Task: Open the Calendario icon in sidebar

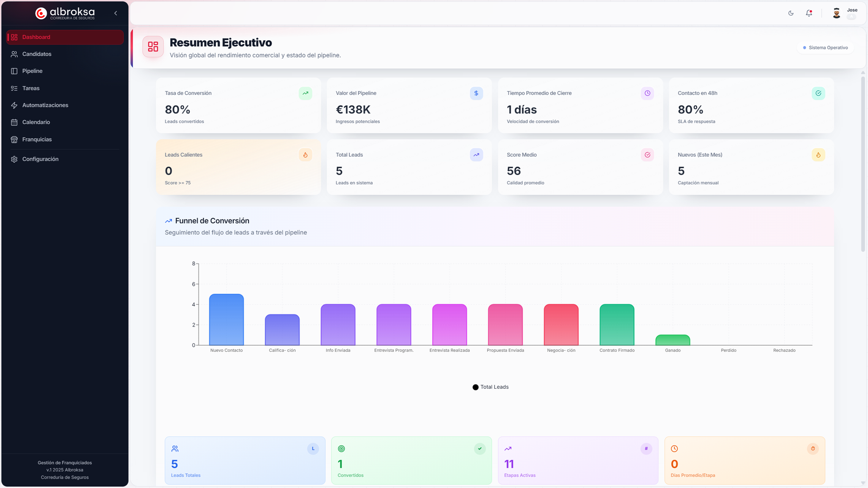Action: click(14, 123)
